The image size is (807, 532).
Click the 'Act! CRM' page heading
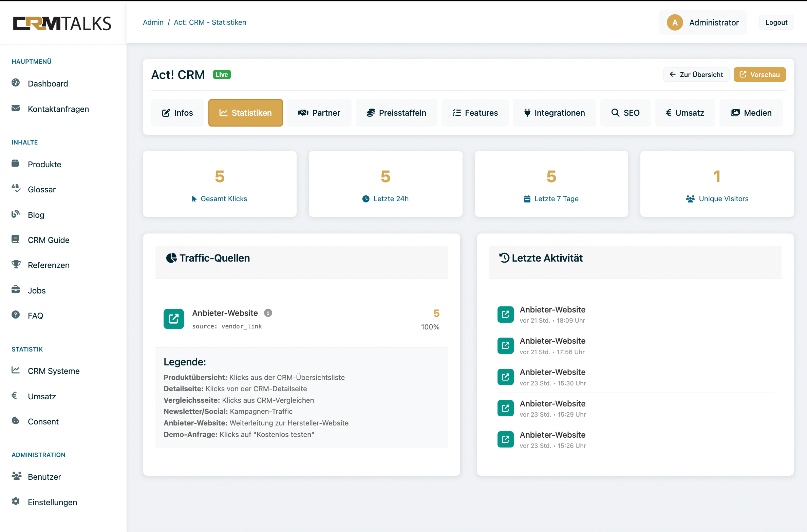[x=178, y=75]
